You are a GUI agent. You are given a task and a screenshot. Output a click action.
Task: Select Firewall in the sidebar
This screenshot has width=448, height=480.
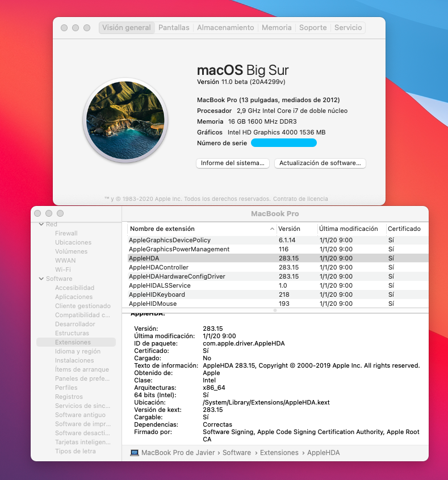[66, 233]
